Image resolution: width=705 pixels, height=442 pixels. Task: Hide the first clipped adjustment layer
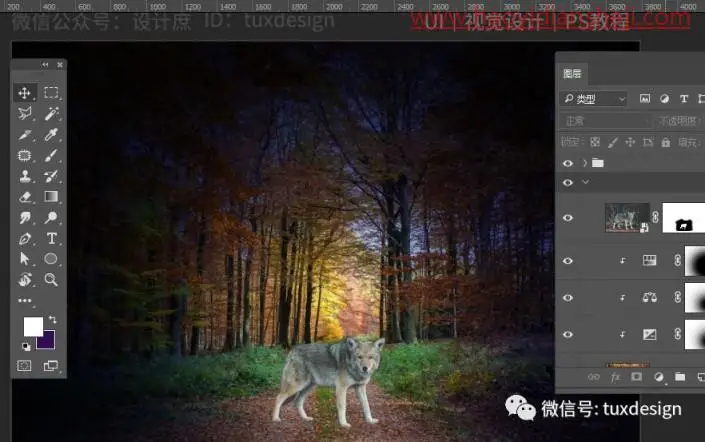pyautogui.click(x=568, y=261)
